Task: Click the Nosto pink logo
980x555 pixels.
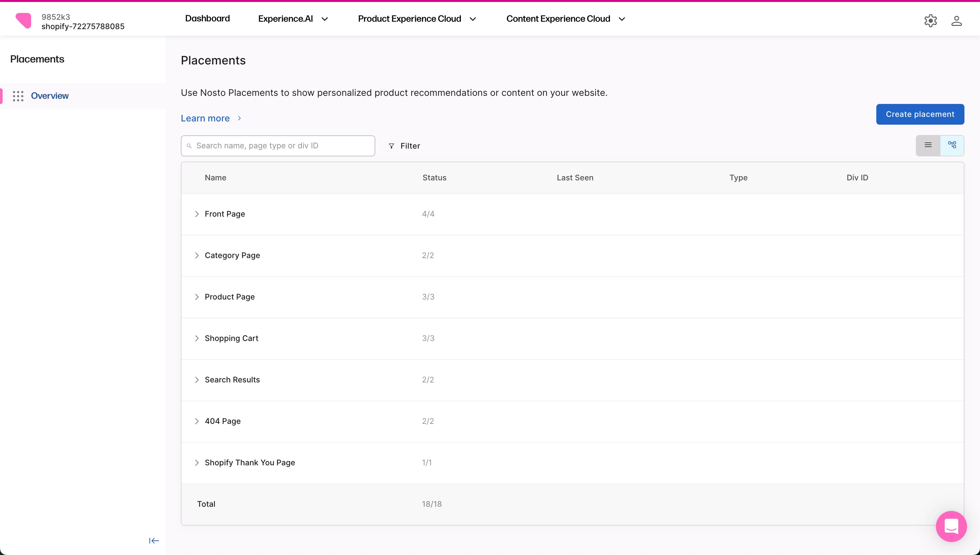Action: pyautogui.click(x=23, y=21)
